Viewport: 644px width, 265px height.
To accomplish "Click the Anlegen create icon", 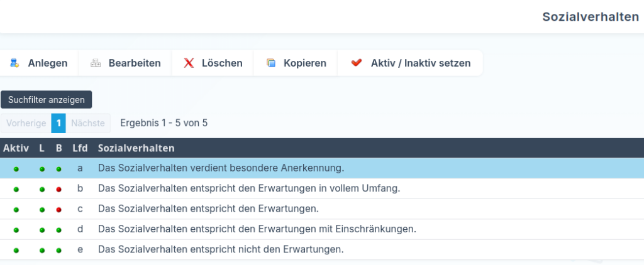I will (x=14, y=63).
